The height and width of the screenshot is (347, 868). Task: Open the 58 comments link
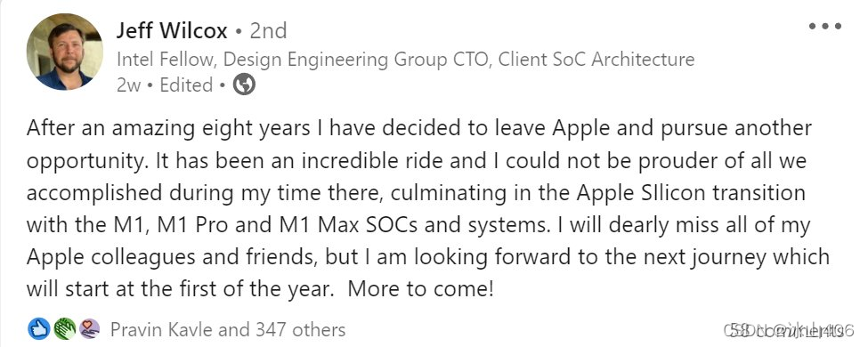point(787,330)
